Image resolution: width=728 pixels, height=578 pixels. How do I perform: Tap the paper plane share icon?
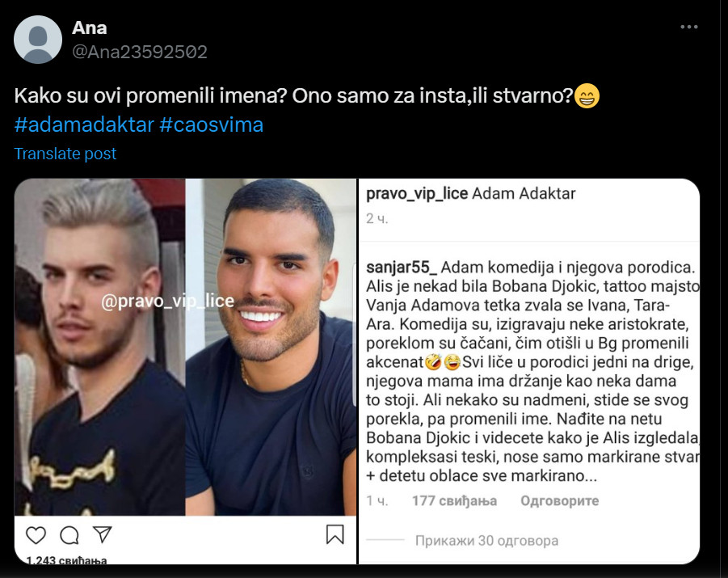(102, 534)
